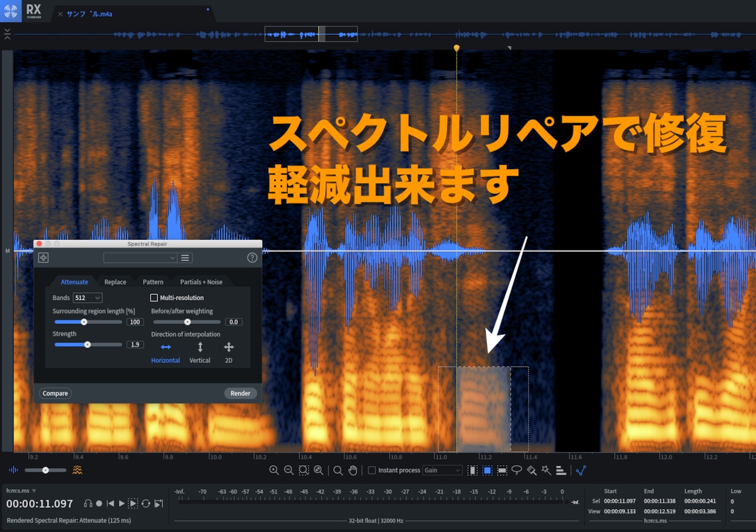Viewport: 756px width, 532px height.
Task: Select the Frequency selection tool
Action: point(502,471)
